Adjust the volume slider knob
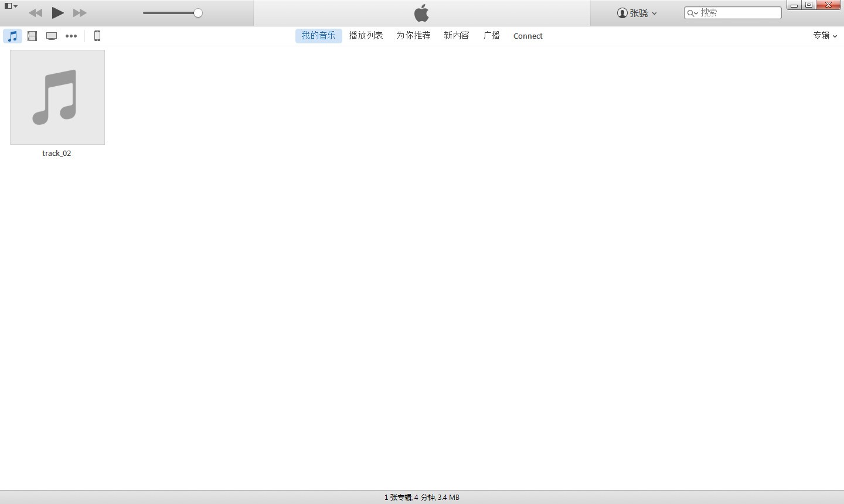 coord(198,13)
